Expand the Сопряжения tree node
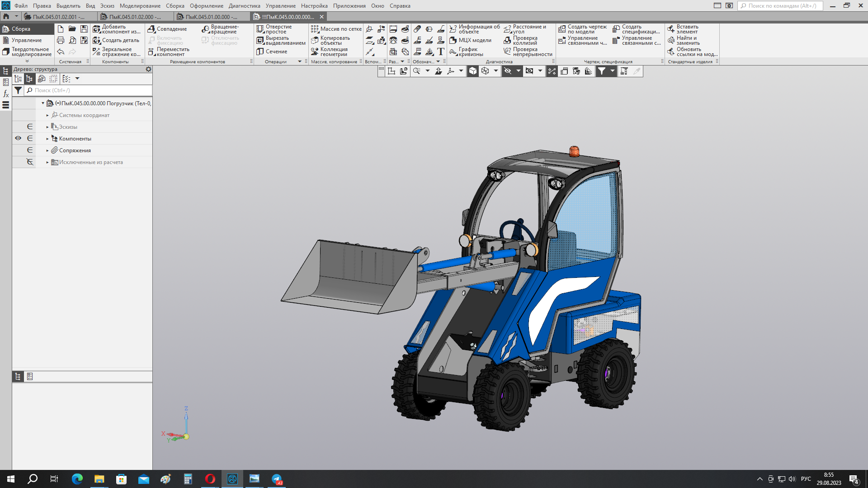 tap(47, 150)
